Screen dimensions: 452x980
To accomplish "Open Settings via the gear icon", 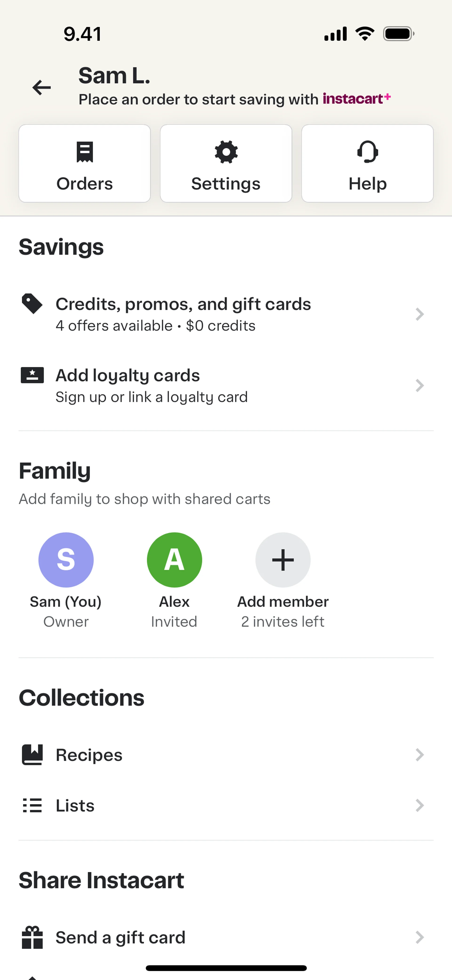I will (x=226, y=152).
